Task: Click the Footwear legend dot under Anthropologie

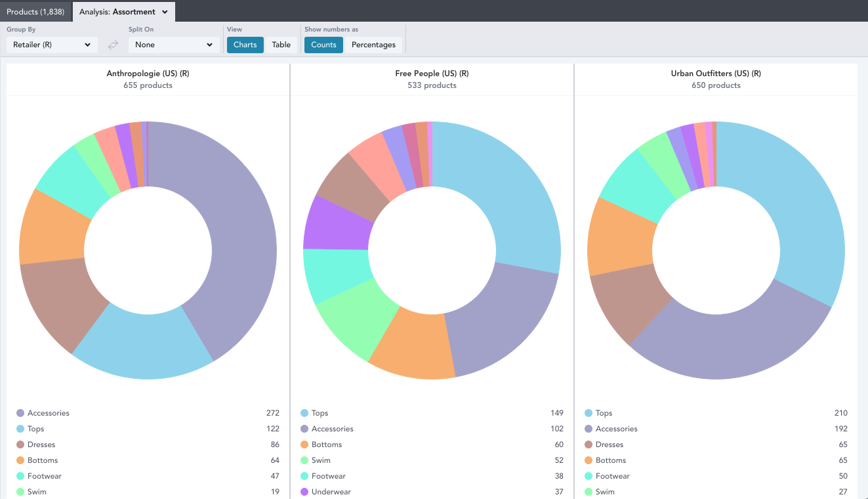Action: [x=20, y=476]
